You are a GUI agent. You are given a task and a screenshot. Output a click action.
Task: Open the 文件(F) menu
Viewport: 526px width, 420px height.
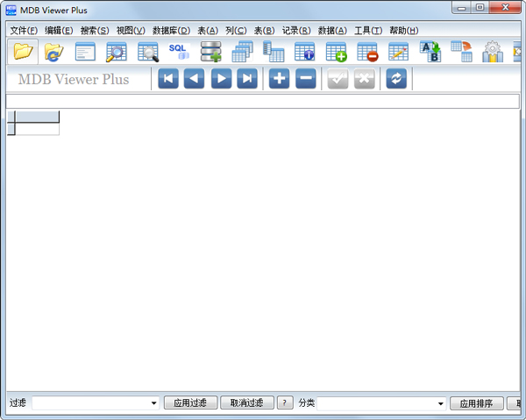(x=24, y=31)
